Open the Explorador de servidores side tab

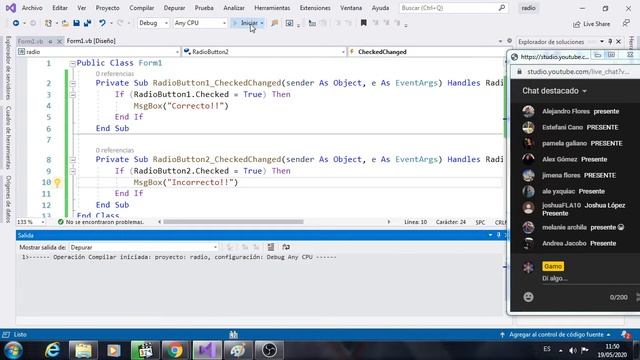tap(8, 68)
